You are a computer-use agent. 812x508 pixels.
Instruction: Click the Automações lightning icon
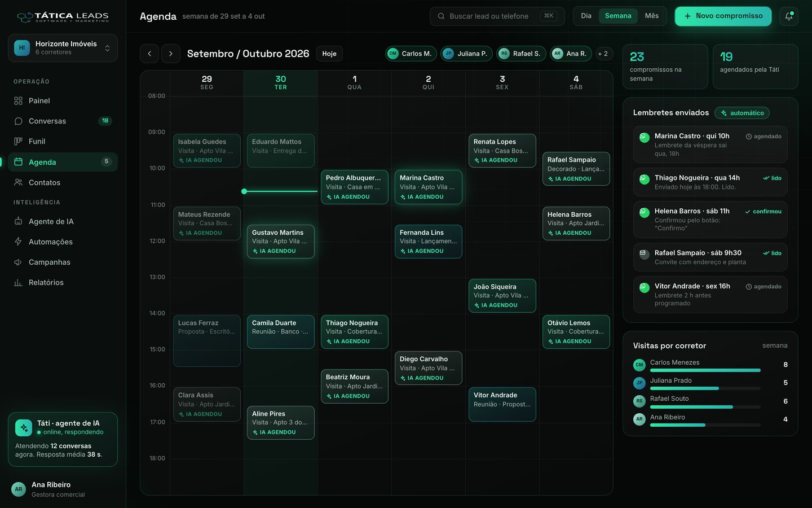tap(18, 242)
